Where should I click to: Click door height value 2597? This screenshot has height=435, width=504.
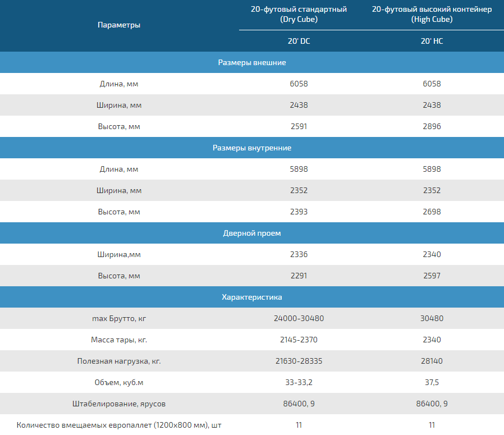pyautogui.click(x=432, y=276)
